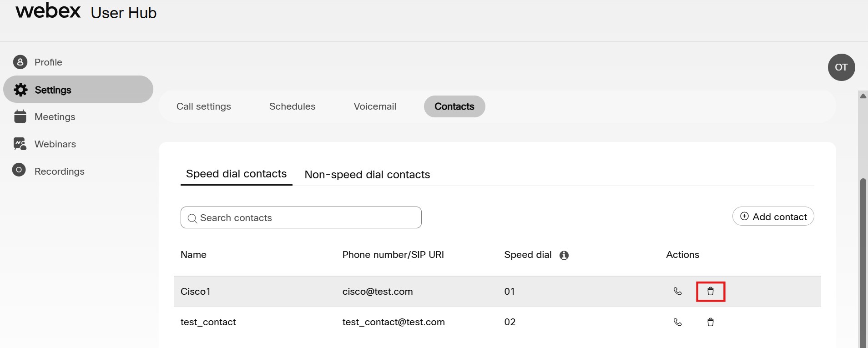Screen dimensions: 868x348
Task: Select the Webinars icon
Action: pos(20,144)
